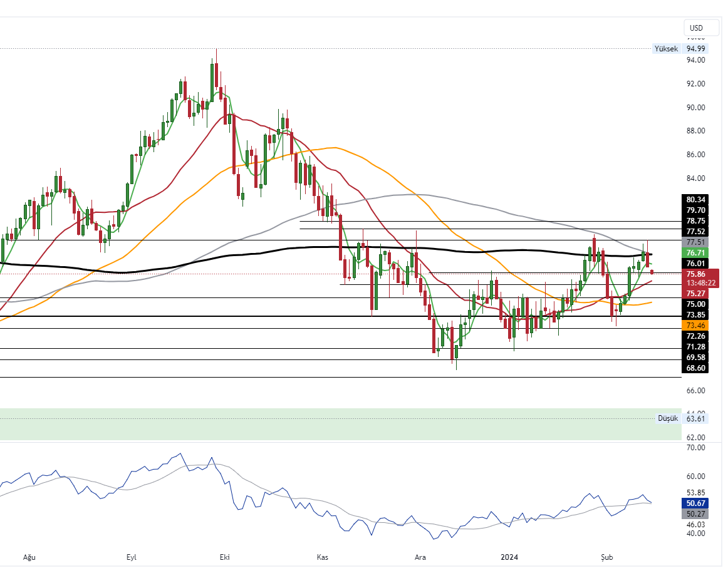Click the 68.60 horizontal level price tag
728x588 pixels.
click(x=696, y=368)
